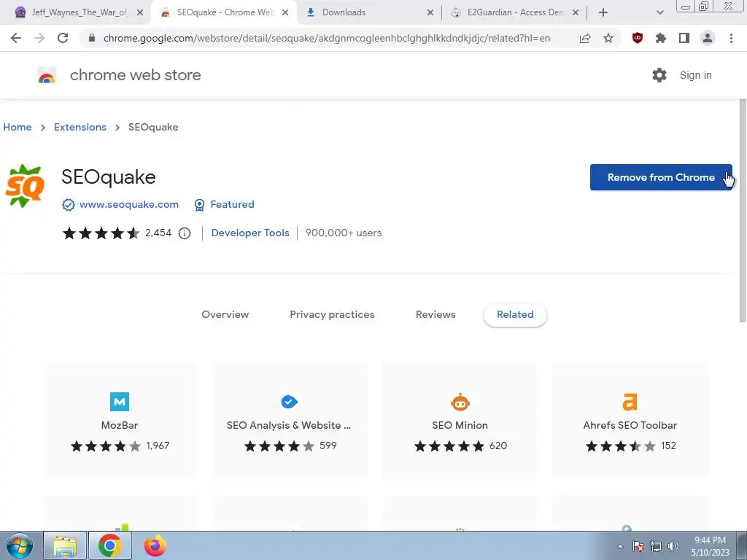Bookmark this page with the star

tap(608, 38)
